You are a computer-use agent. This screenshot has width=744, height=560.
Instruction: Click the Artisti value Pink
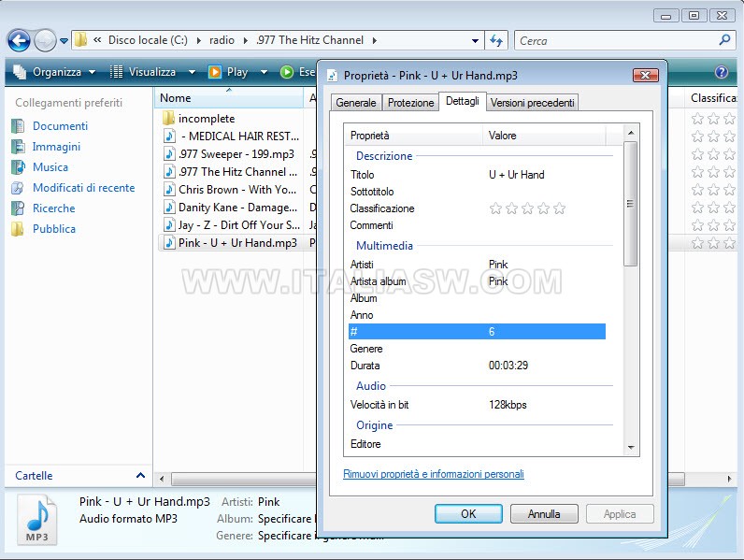click(498, 265)
